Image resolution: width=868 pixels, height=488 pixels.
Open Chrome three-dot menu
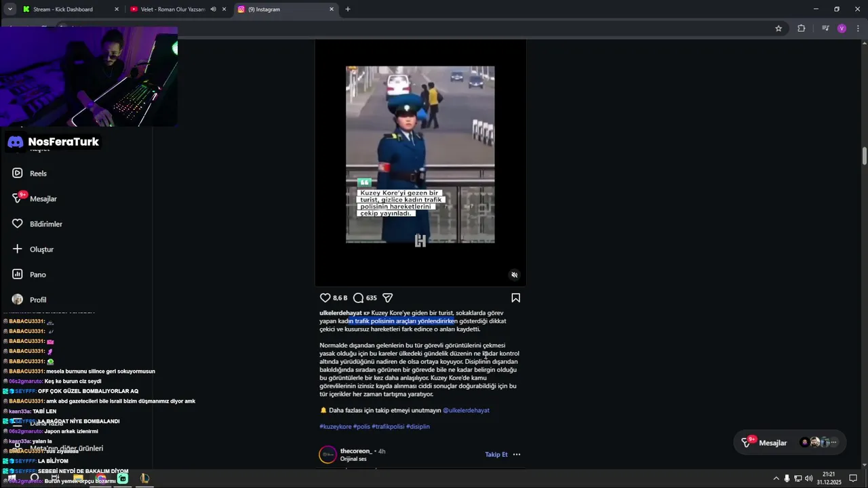pos(859,28)
